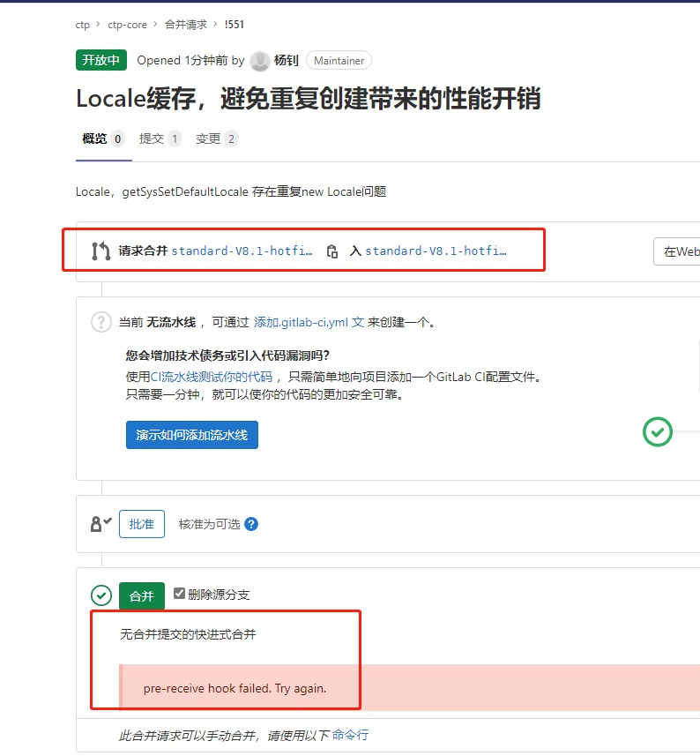Viewport: 700px width, 756px height.
Task: Click the pipeline question mark status icon
Action: tap(101, 322)
